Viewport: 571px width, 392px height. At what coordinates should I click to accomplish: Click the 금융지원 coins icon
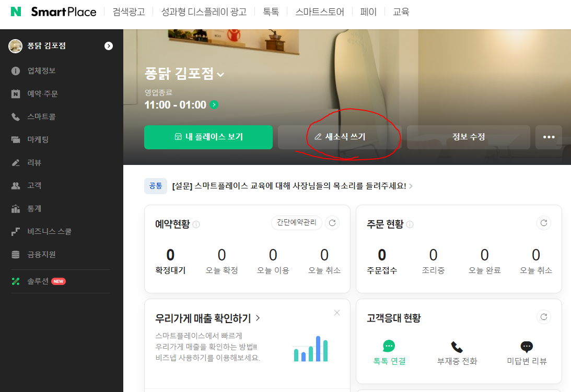pyautogui.click(x=16, y=254)
